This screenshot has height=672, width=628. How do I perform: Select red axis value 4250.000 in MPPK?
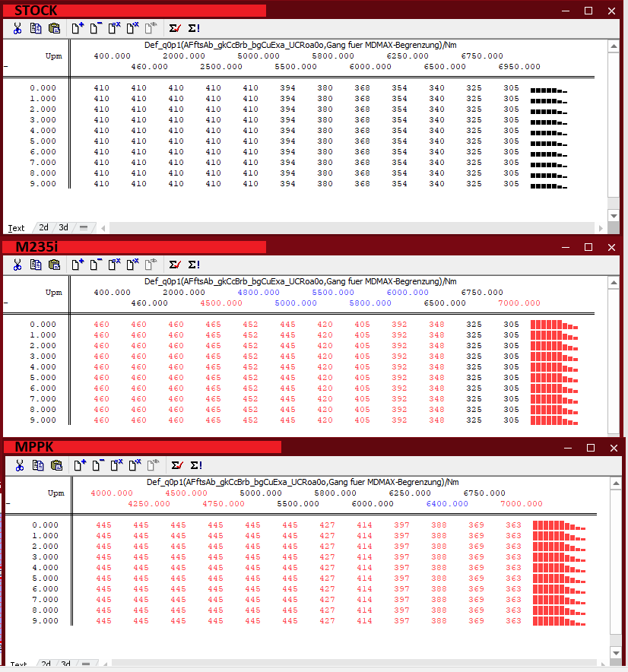click(149, 503)
